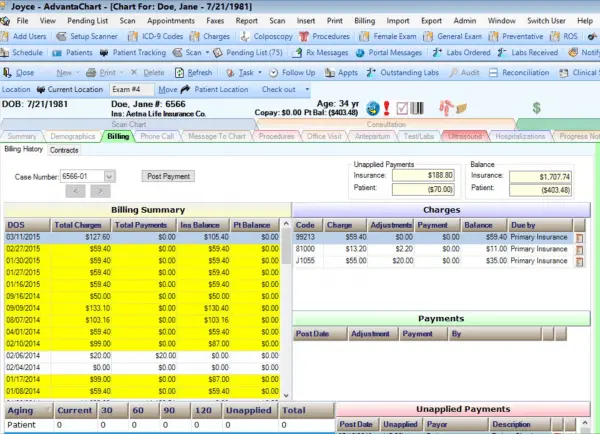Open General Exam template
This screenshot has height=434, width=600.
pos(453,37)
